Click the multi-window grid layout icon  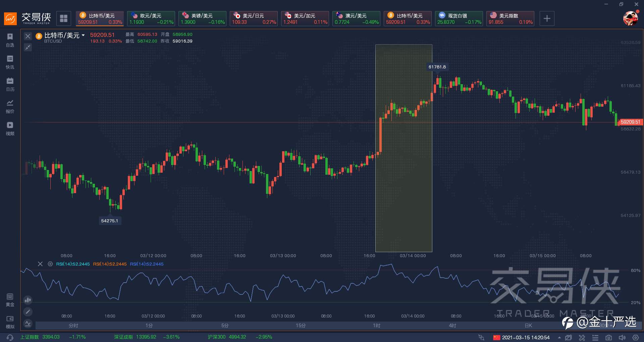point(64,18)
